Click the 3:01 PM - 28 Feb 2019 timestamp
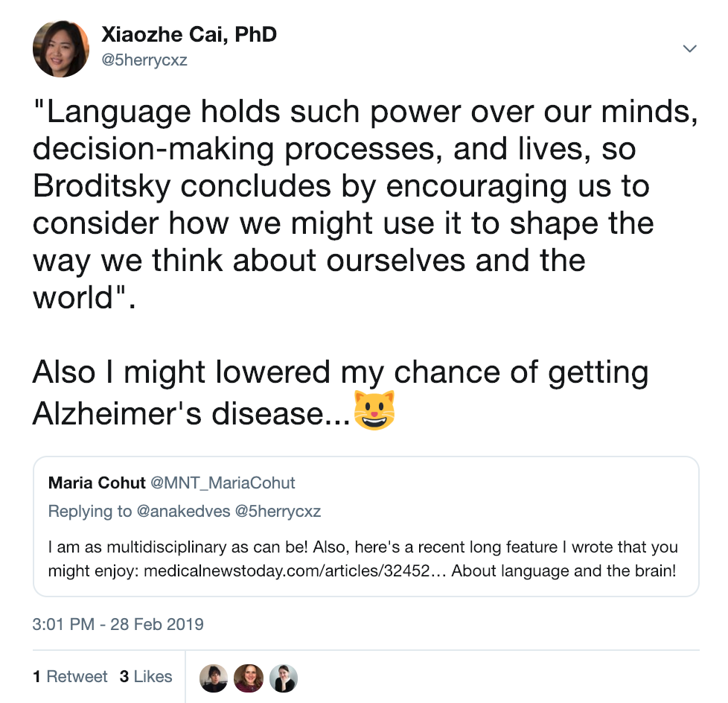The height and width of the screenshot is (703, 728). [118, 623]
